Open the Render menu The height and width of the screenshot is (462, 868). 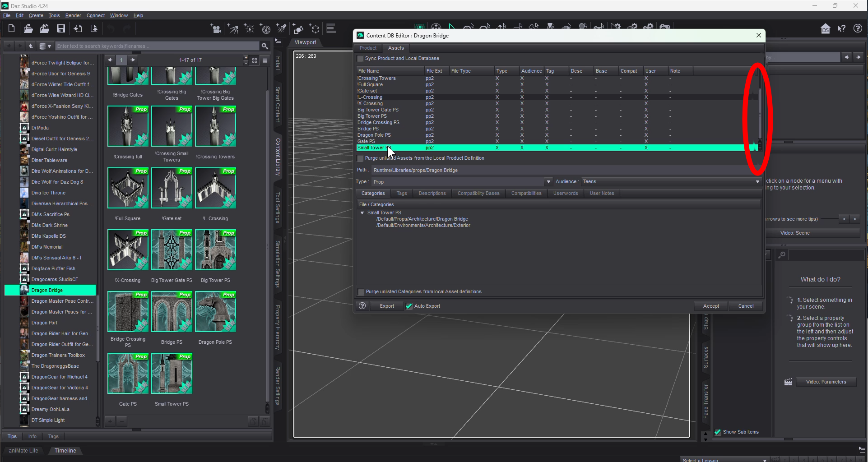click(x=73, y=15)
